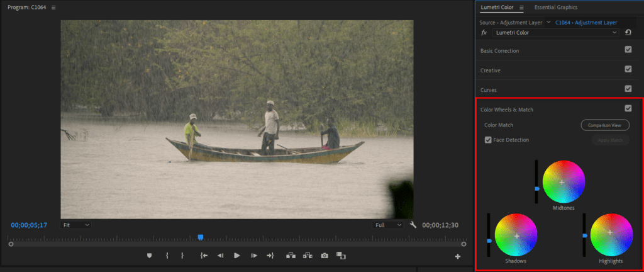The width and height of the screenshot is (644, 272).
Task: Open the Lumetri Color panel menu
Action: tap(521, 8)
